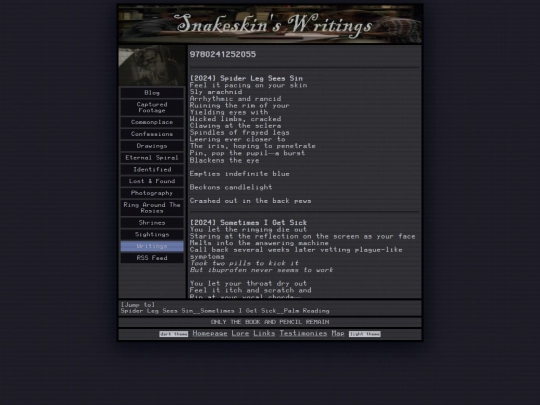Jump to Spider Leg Sees Sin
The width and height of the screenshot is (540, 405).
(157, 311)
